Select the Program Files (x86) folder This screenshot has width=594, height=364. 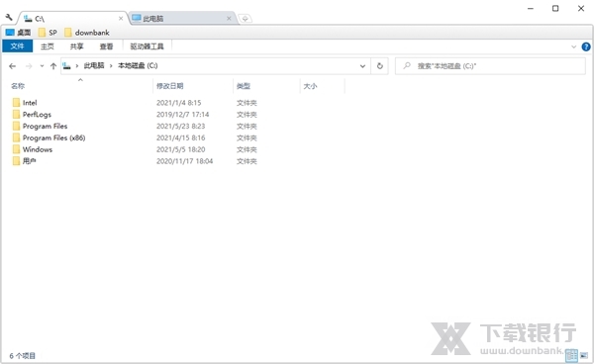pos(53,137)
